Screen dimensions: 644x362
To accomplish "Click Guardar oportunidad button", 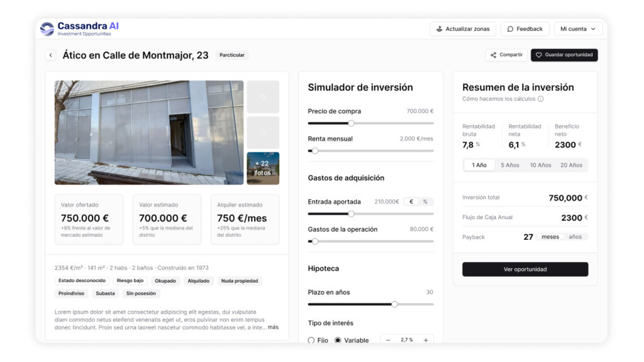I will [x=564, y=55].
